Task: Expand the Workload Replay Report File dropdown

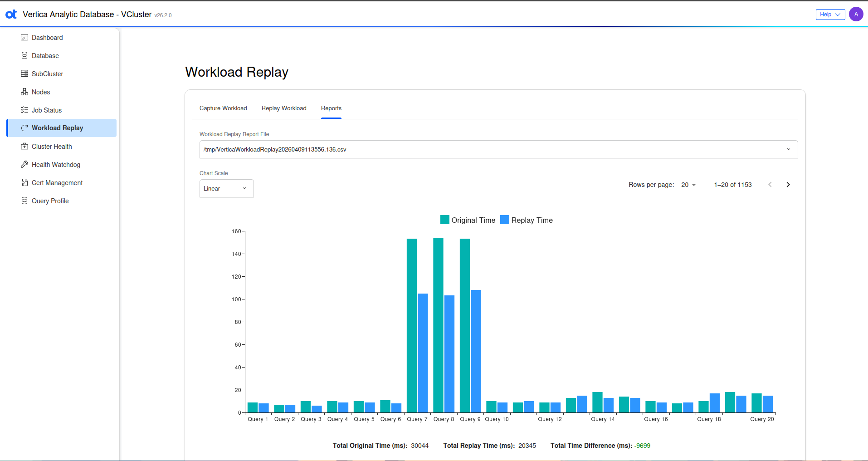Action: click(x=498, y=149)
